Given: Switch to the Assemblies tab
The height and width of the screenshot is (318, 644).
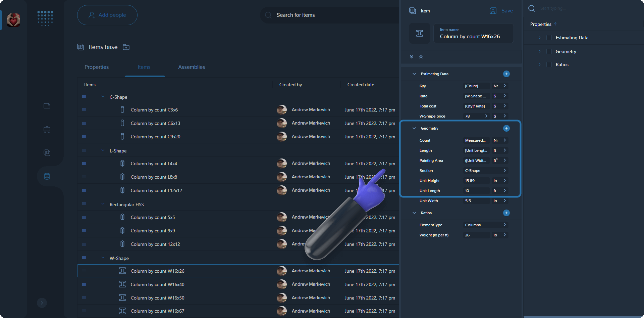Looking at the screenshot, I should point(192,67).
